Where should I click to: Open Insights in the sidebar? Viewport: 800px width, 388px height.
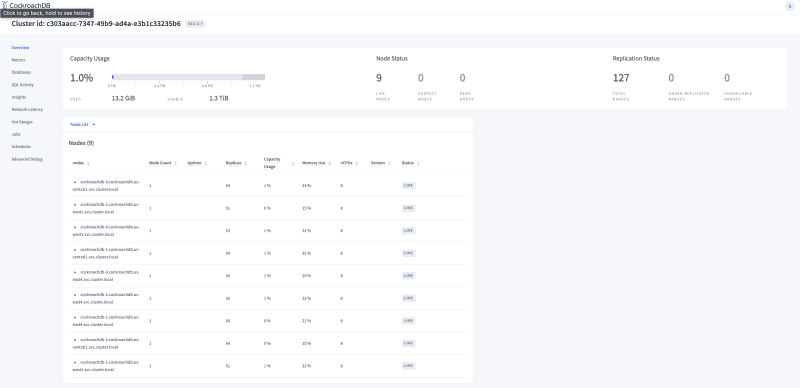point(19,97)
